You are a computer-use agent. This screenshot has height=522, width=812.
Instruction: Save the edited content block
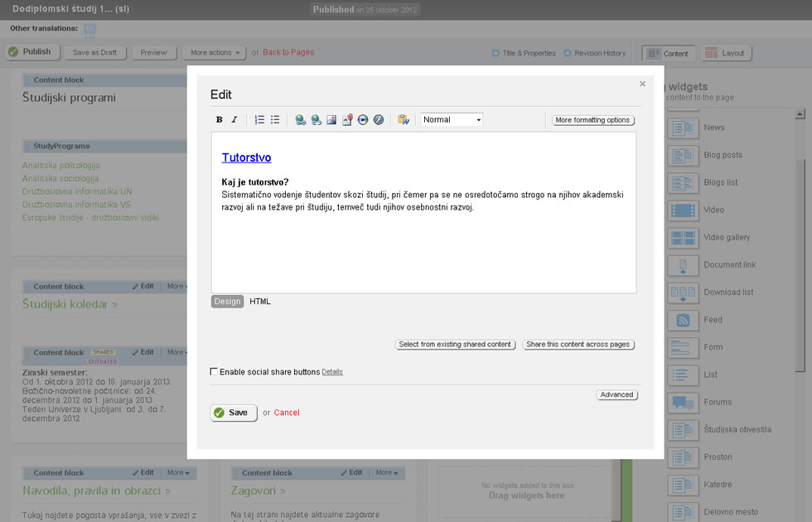coord(234,413)
